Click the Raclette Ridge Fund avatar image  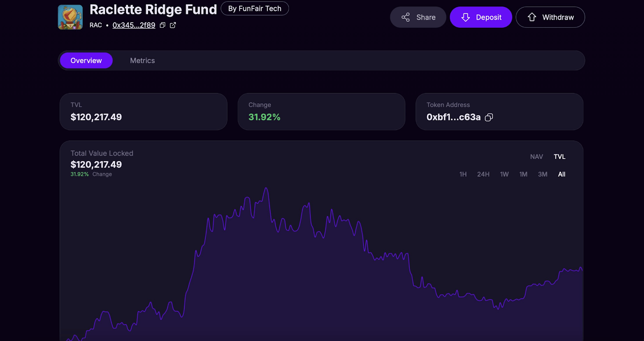pyautogui.click(x=70, y=17)
